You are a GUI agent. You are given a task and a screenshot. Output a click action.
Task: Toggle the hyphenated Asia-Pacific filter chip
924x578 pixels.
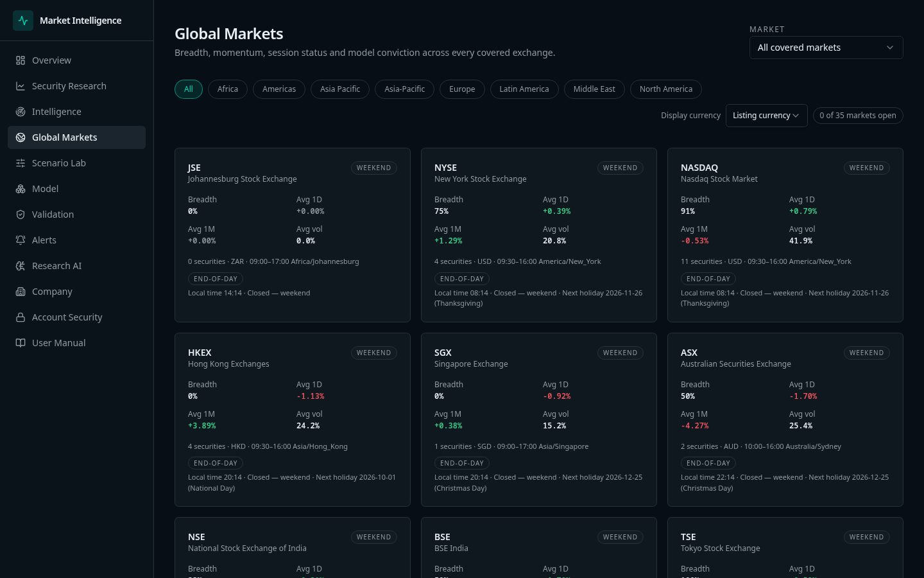coord(405,89)
